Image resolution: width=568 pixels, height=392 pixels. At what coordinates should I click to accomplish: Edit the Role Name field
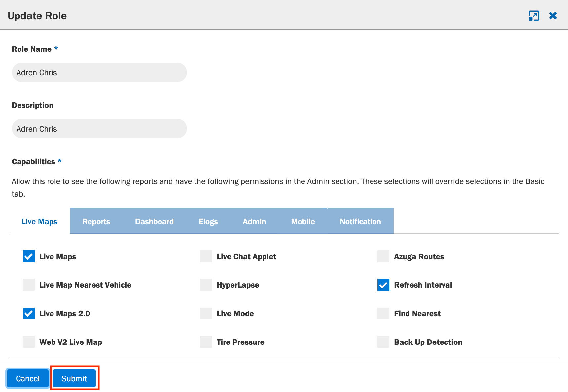(x=99, y=72)
